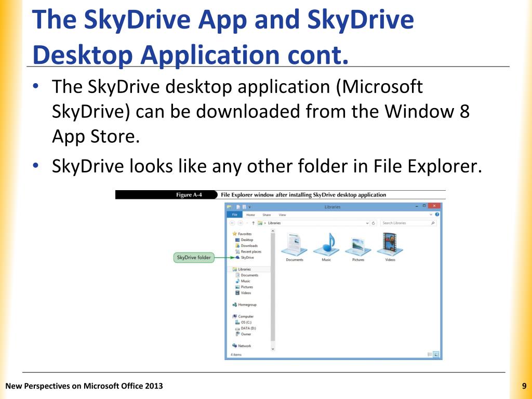Select Owner under Computer
This screenshot has height=399, width=532.
coord(243,334)
